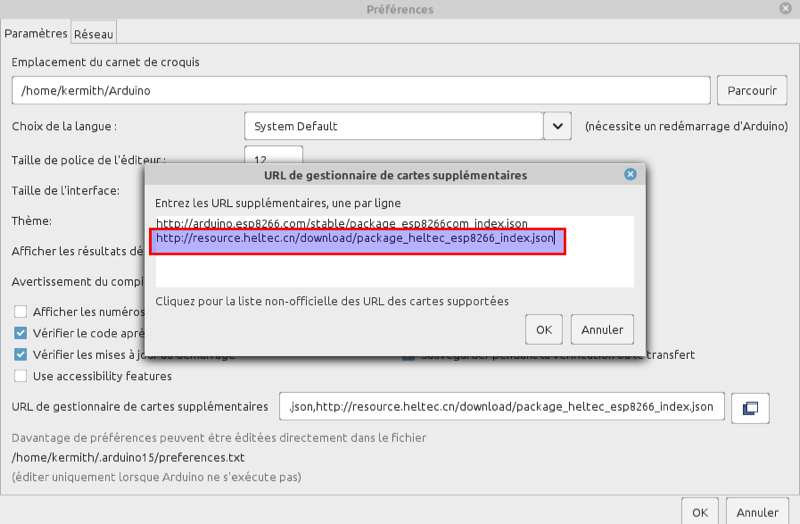Click the additional URLs editor window icon
800x524 pixels.
(x=750, y=407)
